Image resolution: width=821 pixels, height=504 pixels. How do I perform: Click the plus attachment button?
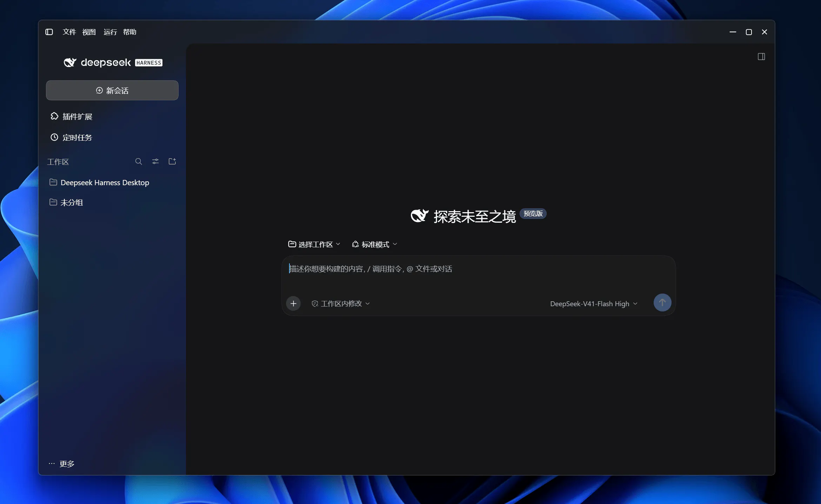coord(293,303)
